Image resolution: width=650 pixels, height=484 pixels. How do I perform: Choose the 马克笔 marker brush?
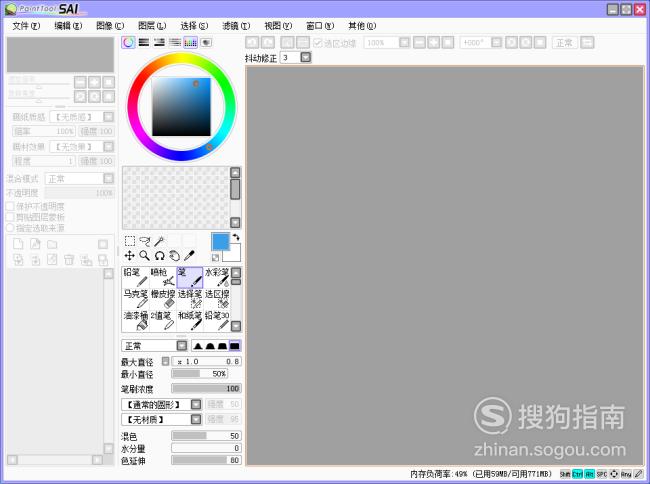[135, 299]
